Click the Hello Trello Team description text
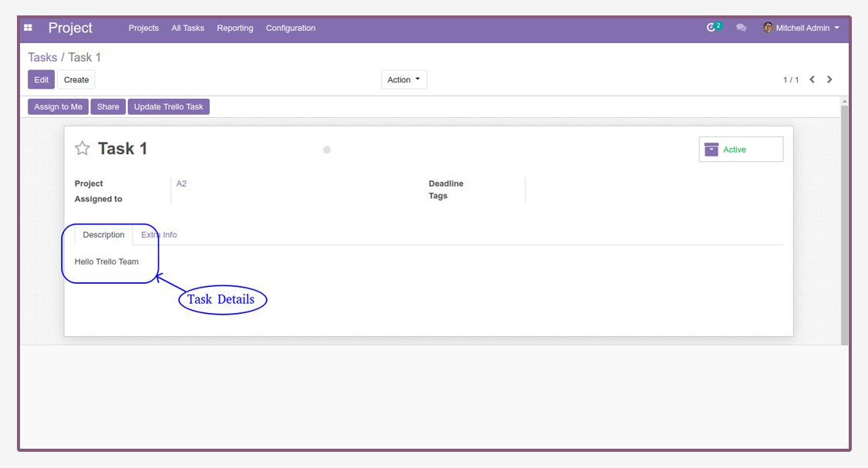The height and width of the screenshot is (468, 868). [107, 261]
